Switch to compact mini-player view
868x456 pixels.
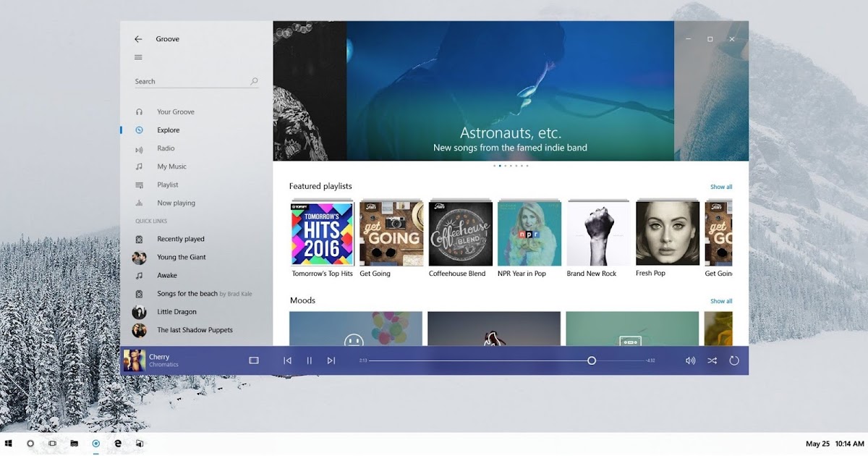click(x=254, y=360)
